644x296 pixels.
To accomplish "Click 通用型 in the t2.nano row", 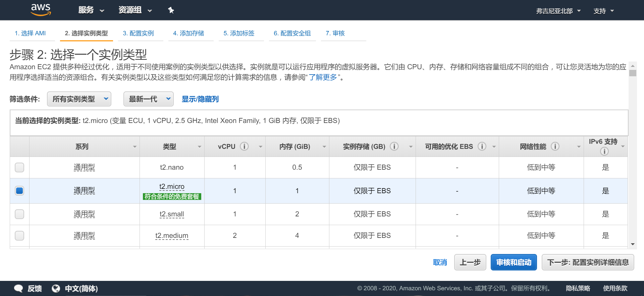I will click(x=84, y=167).
